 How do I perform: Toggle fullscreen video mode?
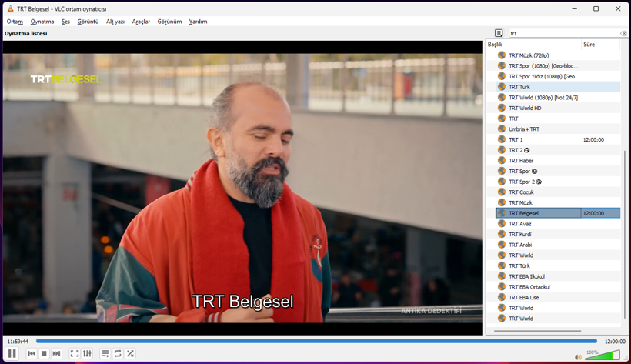click(x=75, y=353)
